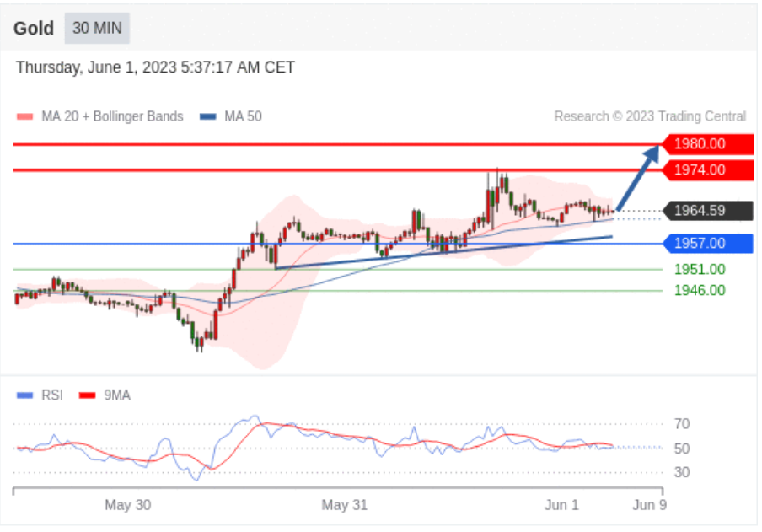Click the green 1951.00 support level
The width and height of the screenshot is (762, 532).
pyautogui.click(x=700, y=270)
